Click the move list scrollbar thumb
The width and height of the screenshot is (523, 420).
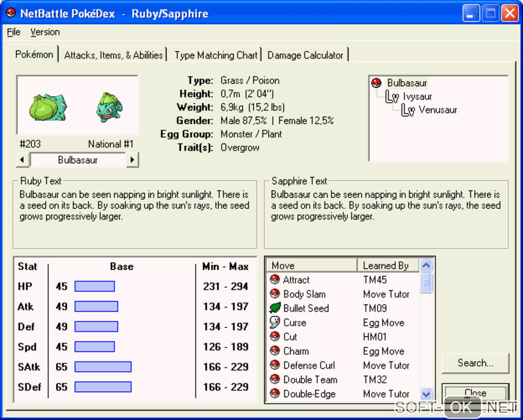coord(426,283)
